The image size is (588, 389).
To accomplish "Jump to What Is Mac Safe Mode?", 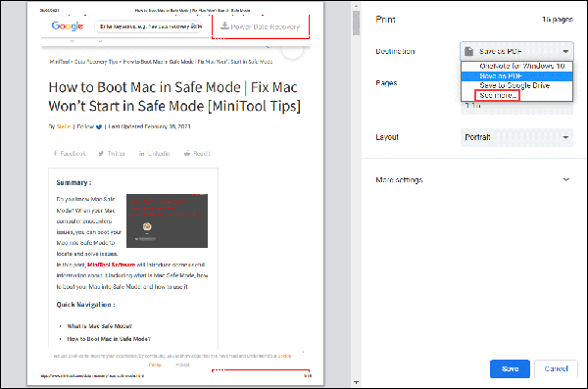I will click(x=99, y=326).
